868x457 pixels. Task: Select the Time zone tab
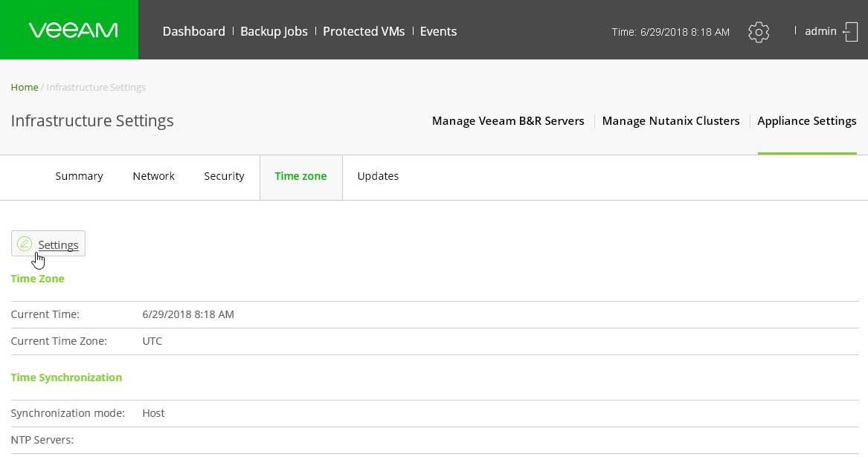point(300,177)
